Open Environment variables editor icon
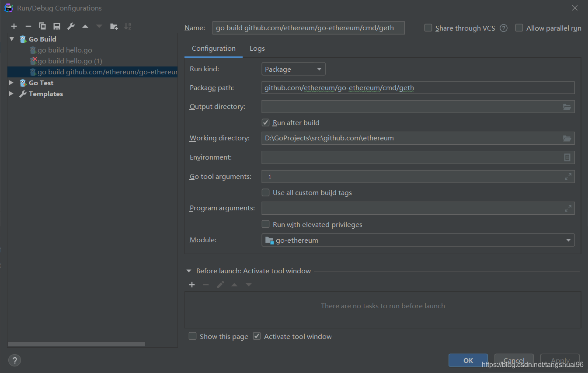588x373 pixels. tap(567, 157)
